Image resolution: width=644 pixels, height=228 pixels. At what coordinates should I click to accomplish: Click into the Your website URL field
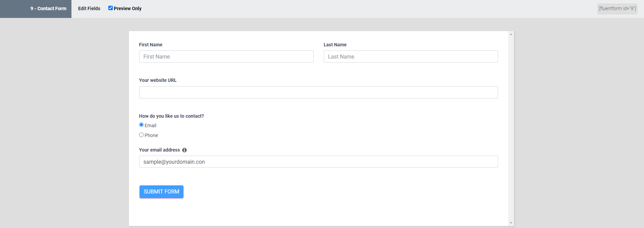318,92
